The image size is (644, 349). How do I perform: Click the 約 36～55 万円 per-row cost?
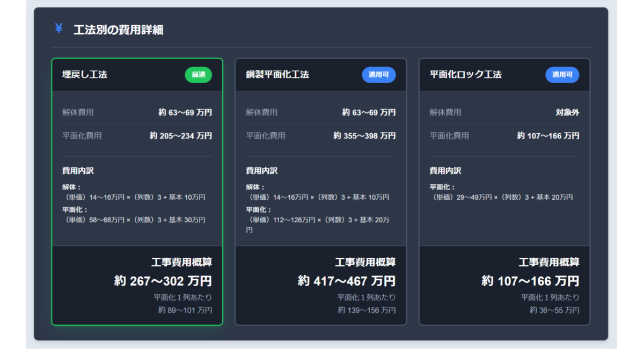(x=554, y=310)
